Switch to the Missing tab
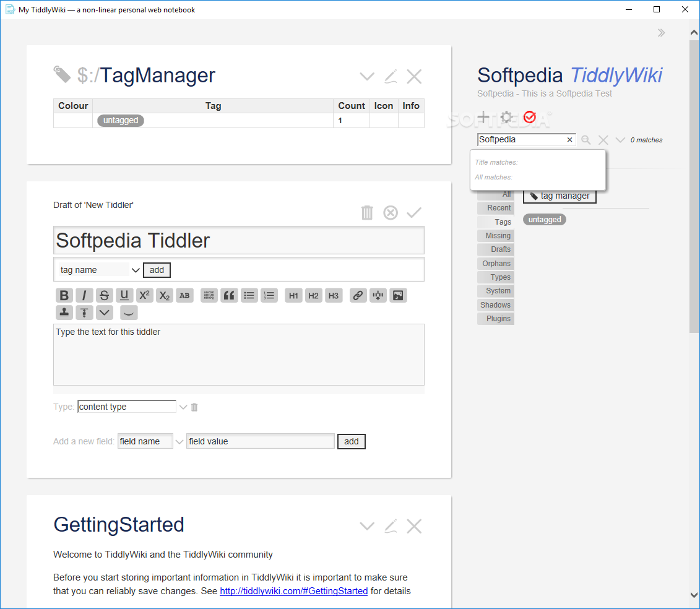 click(496, 236)
